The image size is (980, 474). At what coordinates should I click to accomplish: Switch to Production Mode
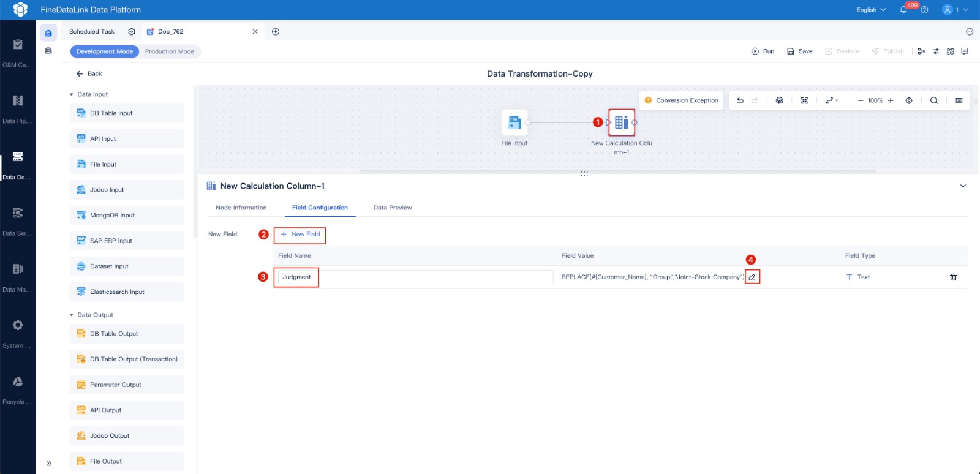coord(170,51)
